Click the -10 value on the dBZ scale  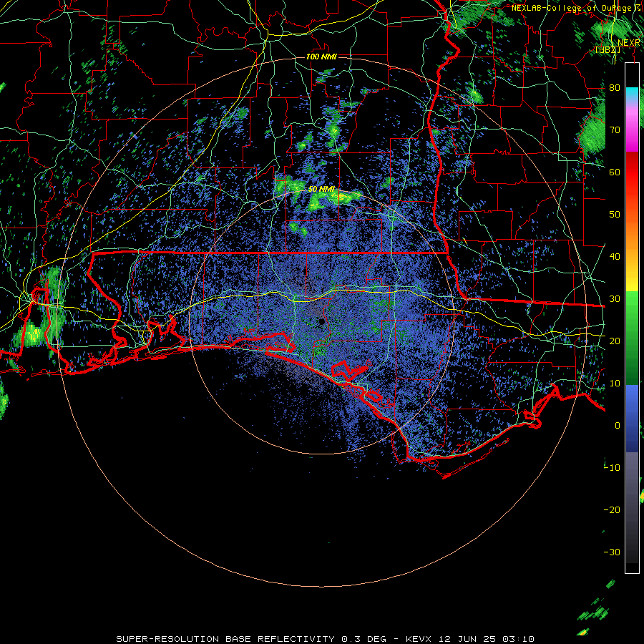click(612, 468)
